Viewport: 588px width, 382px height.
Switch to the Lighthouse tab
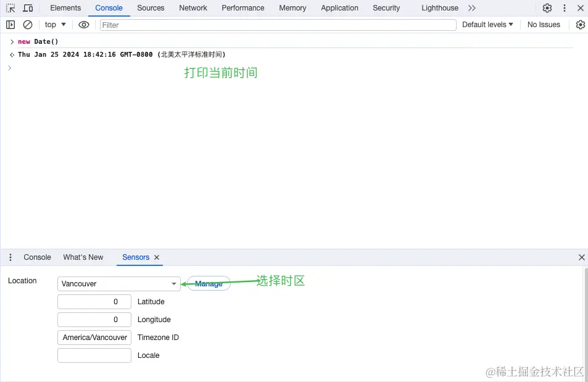(x=440, y=8)
